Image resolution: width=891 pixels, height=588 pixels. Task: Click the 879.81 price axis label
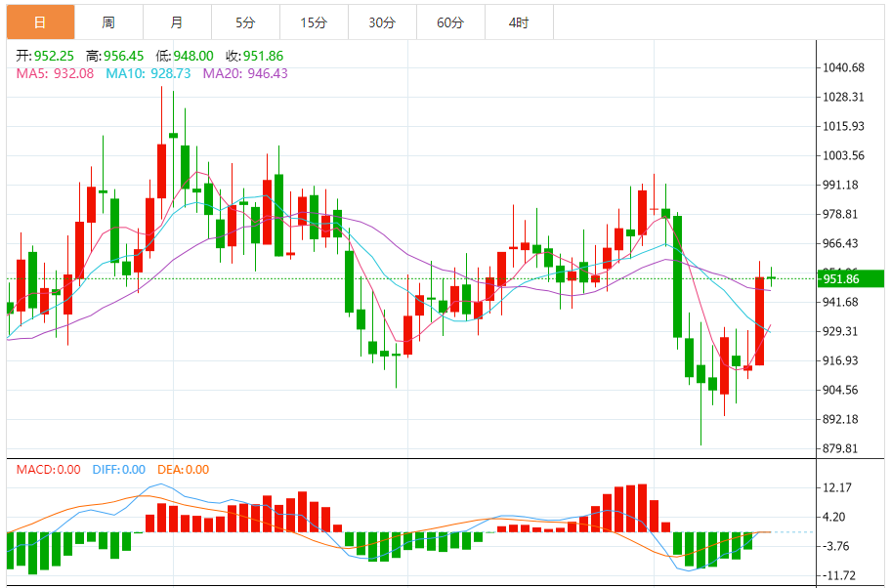point(840,448)
